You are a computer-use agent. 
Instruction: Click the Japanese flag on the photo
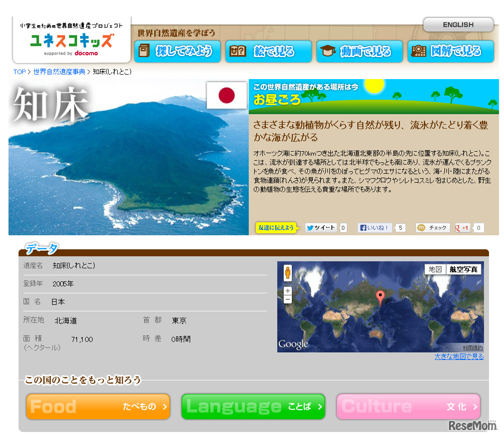[x=228, y=96]
